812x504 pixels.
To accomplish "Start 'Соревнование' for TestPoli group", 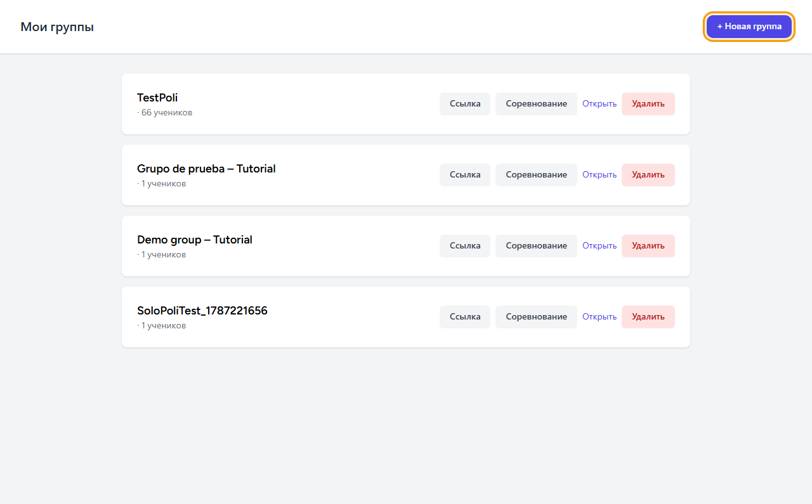I will click(x=536, y=104).
